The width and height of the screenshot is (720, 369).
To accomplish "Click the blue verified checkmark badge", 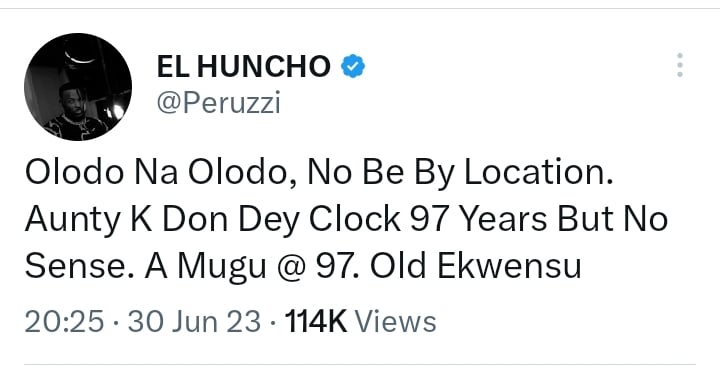I will 353,66.
